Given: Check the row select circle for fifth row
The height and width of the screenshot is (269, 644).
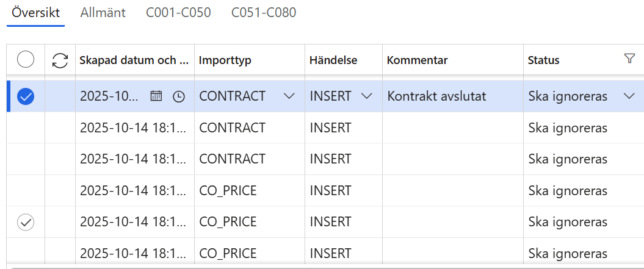Looking at the screenshot, I should (26, 222).
